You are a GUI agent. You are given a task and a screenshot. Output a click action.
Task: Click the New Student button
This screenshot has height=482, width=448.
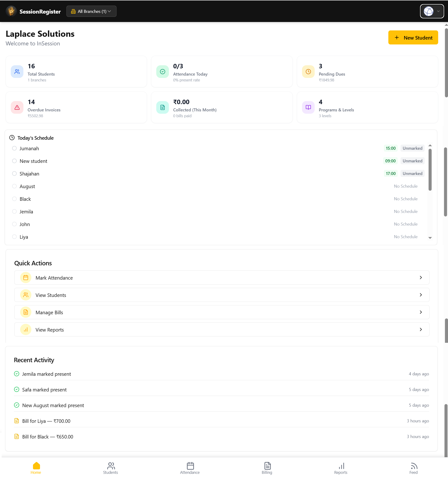coord(413,38)
